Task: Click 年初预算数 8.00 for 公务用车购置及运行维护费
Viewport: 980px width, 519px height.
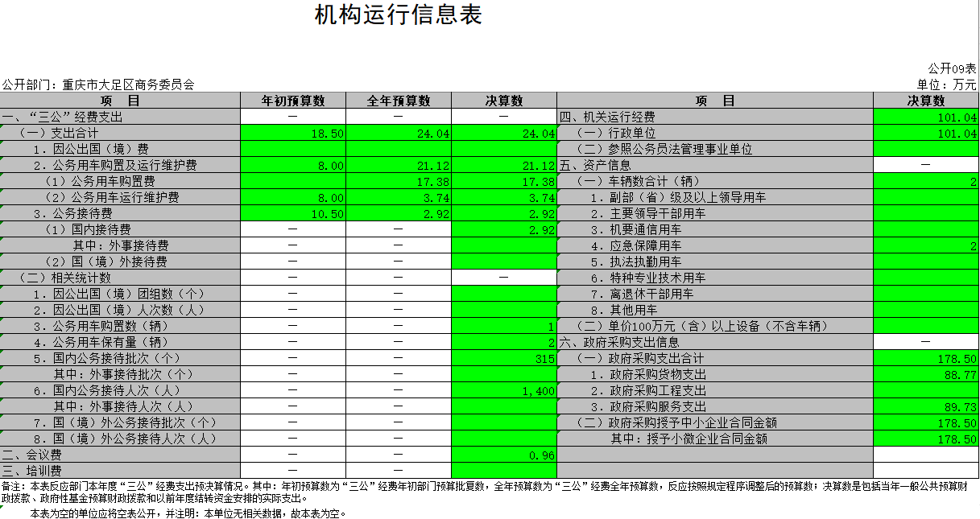Action: pyautogui.click(x=293, y=165)
